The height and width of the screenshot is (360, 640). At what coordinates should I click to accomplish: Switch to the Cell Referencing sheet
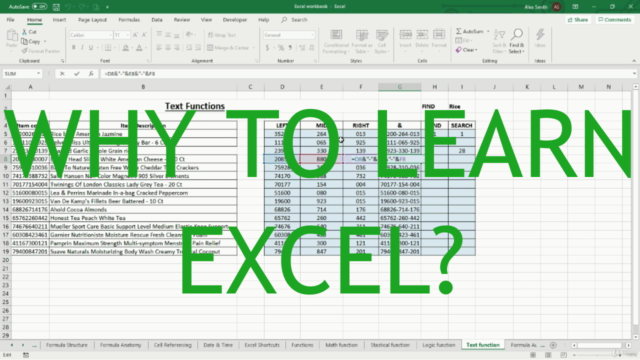[x=173, y=345]
